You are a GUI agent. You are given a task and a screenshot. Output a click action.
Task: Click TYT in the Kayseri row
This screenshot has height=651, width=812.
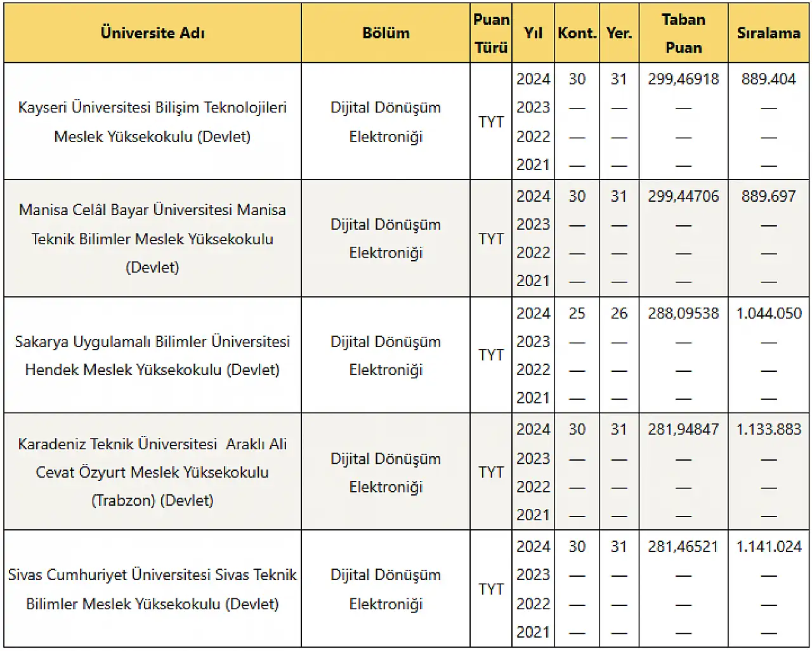(491, 122)
